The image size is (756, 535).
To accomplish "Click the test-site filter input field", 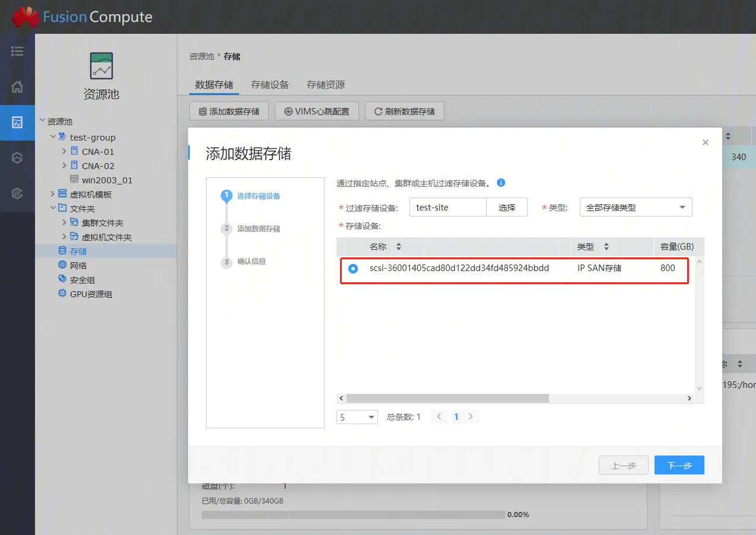I will pyautogui.click(x=447, y=208).
